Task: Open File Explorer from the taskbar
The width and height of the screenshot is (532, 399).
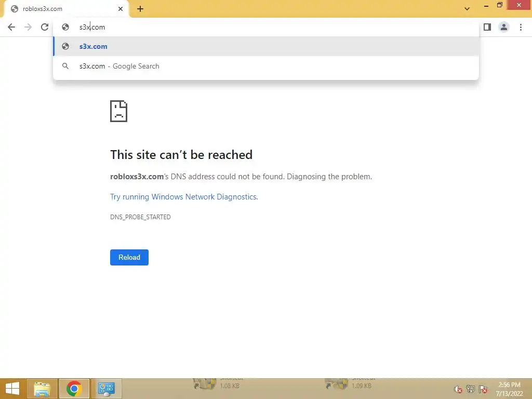Action: (x=42, y=389)
